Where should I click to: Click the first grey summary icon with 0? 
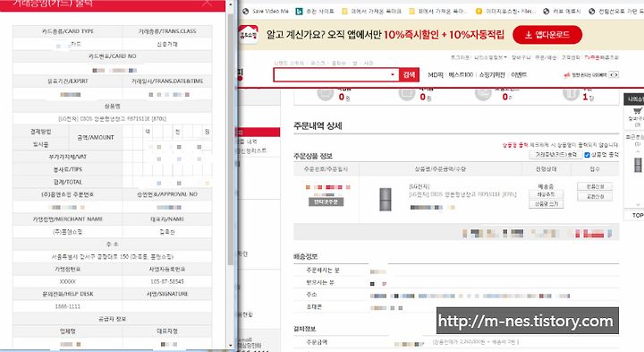325,94
